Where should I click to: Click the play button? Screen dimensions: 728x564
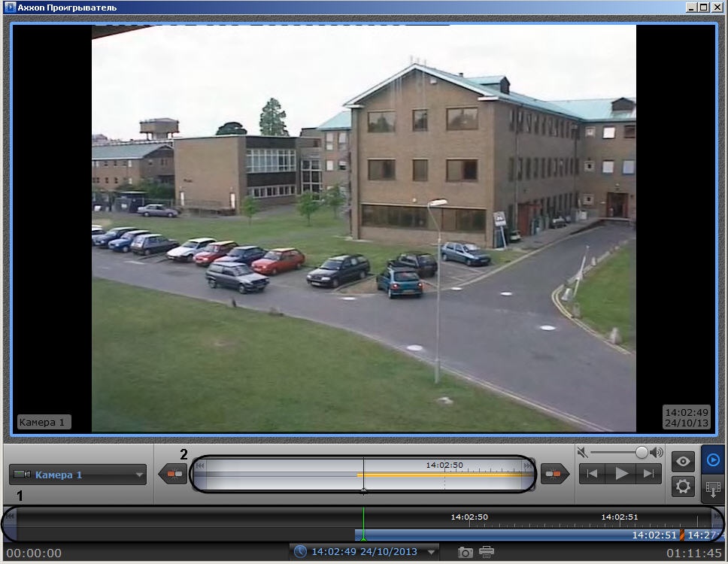pyautogui.click(x=621, y=474)
